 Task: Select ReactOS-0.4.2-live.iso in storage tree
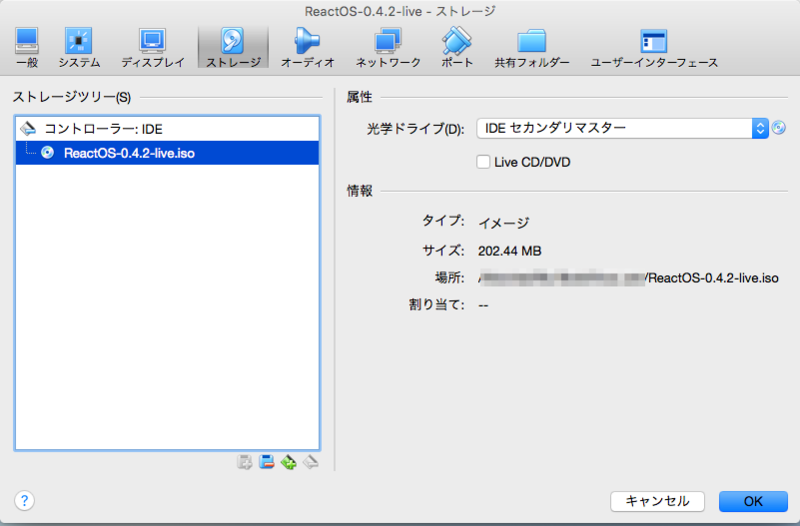pyautogui.click(x=167, y=153)
